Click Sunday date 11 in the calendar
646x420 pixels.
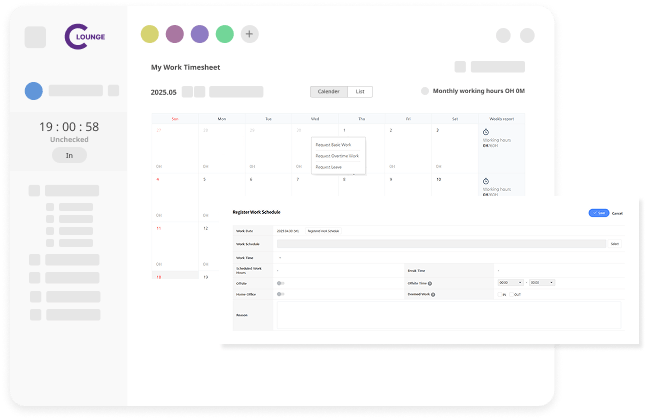click(159, 228)
